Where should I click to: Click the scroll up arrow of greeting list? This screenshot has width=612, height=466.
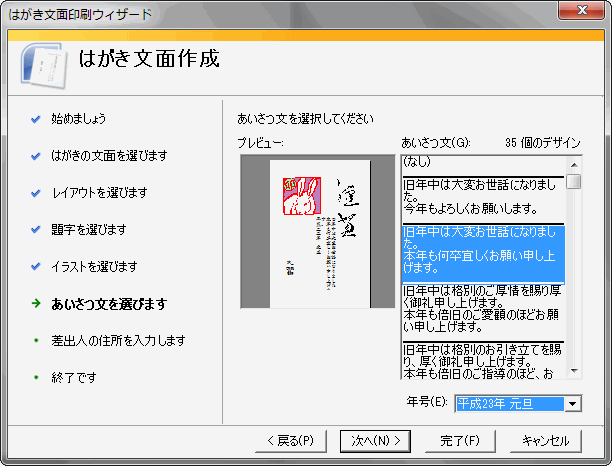(x=573, y=164)
